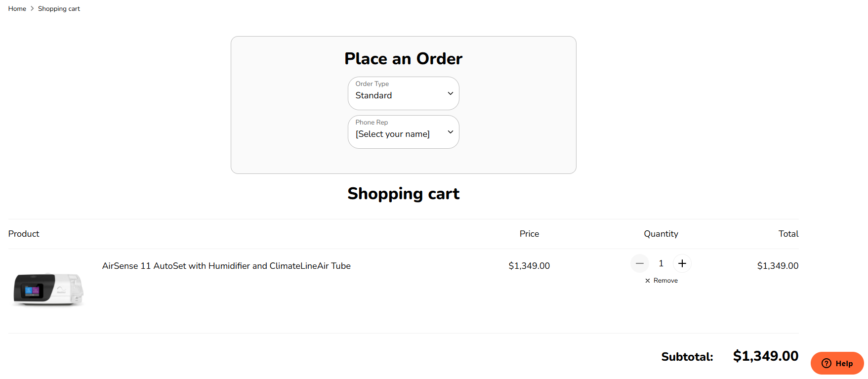Click the orange Help button
The image size is (868, 379).
(837, 363)
